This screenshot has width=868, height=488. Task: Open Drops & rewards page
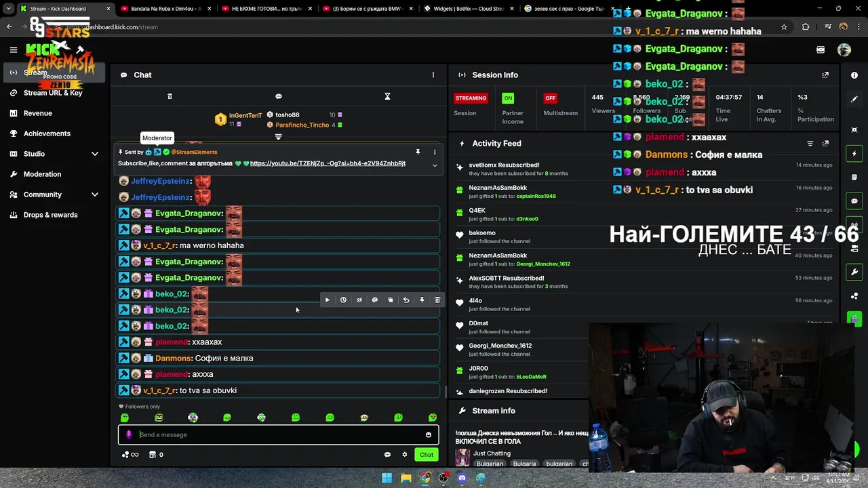[x=54, y=215]
